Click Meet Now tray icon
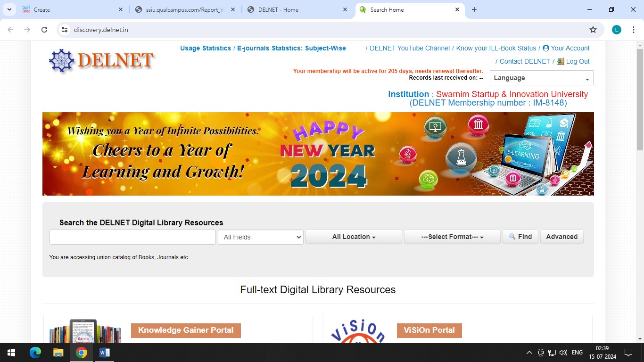Screen dimensions: 644x362 pyautogui.click(x=541, y=353)
